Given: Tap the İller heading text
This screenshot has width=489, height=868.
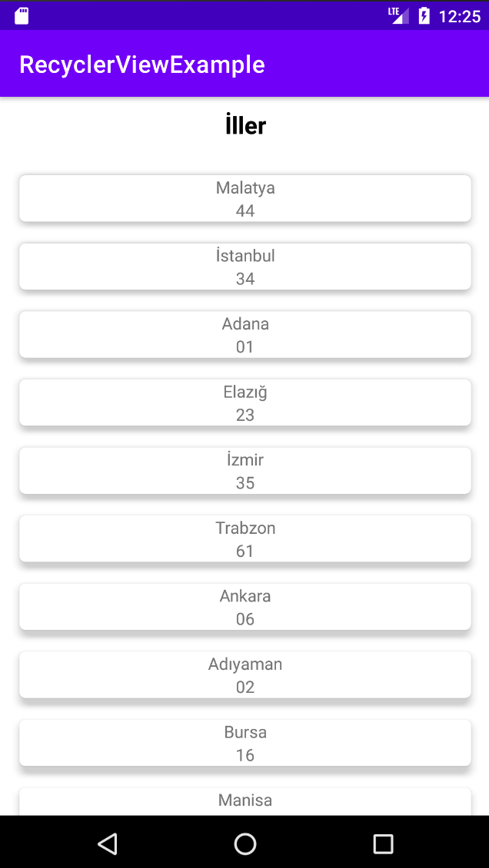Looking at the screenshot, I should click(x=244, y=124).
